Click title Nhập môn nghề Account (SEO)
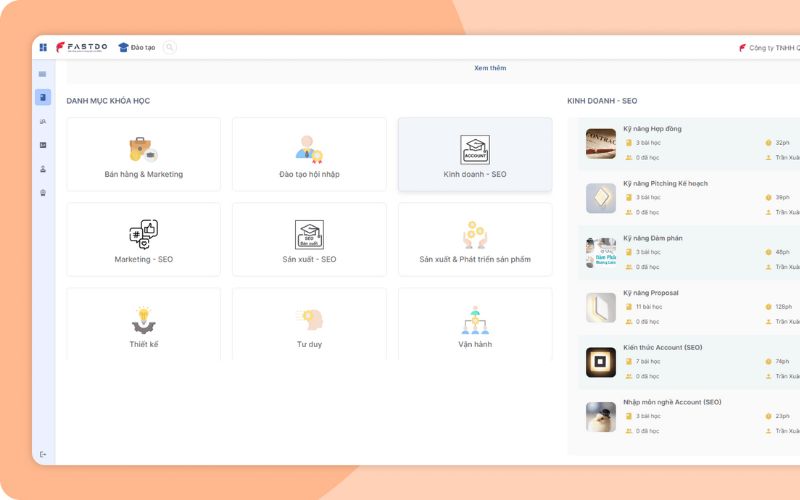This screenshot has height=500, width=800. click(x=672, y=402)
